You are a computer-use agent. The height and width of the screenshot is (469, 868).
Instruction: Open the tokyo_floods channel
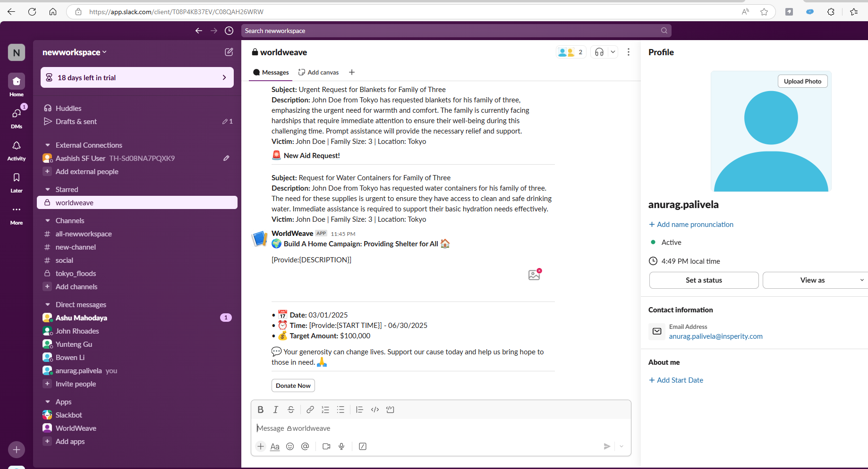coord(137,273)
